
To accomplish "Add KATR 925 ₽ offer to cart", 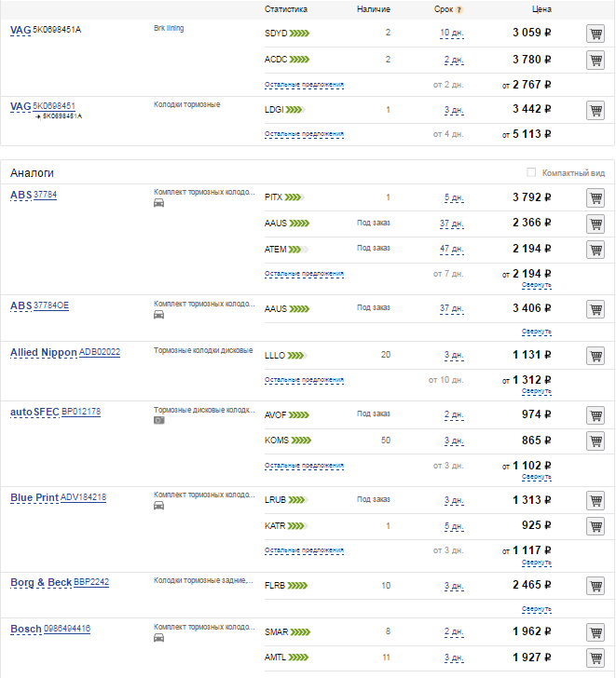I will (595, 526).
